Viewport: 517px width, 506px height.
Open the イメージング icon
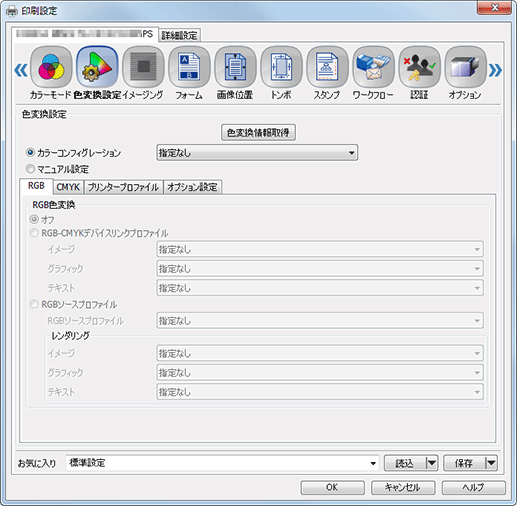tap(143, 67)
